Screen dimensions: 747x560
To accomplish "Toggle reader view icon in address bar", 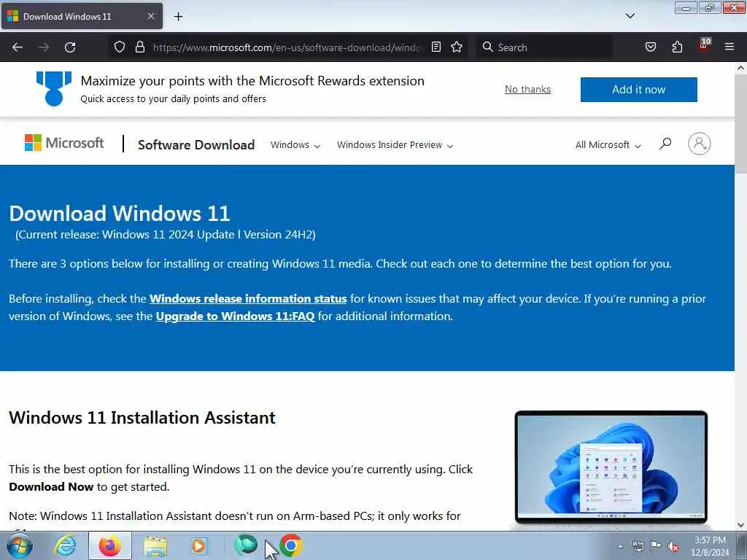I will pos(436,47).
